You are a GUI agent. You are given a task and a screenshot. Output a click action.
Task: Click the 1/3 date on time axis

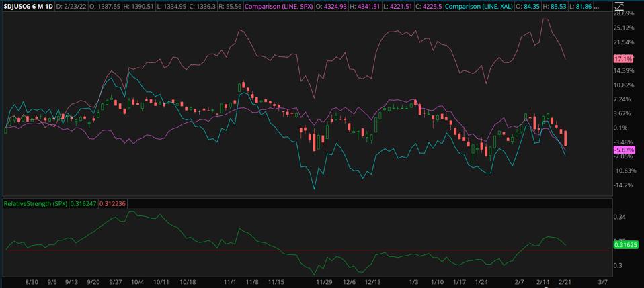(x=415, y=283)
